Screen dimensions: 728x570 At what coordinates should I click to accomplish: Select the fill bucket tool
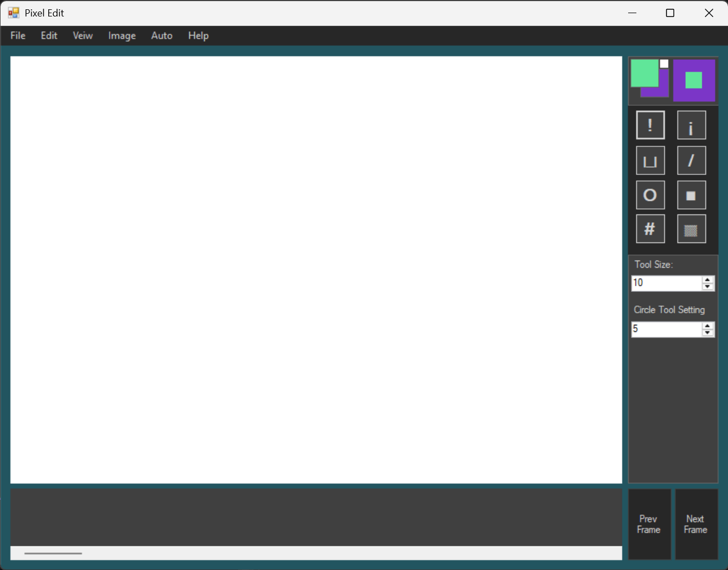point(650,160)
